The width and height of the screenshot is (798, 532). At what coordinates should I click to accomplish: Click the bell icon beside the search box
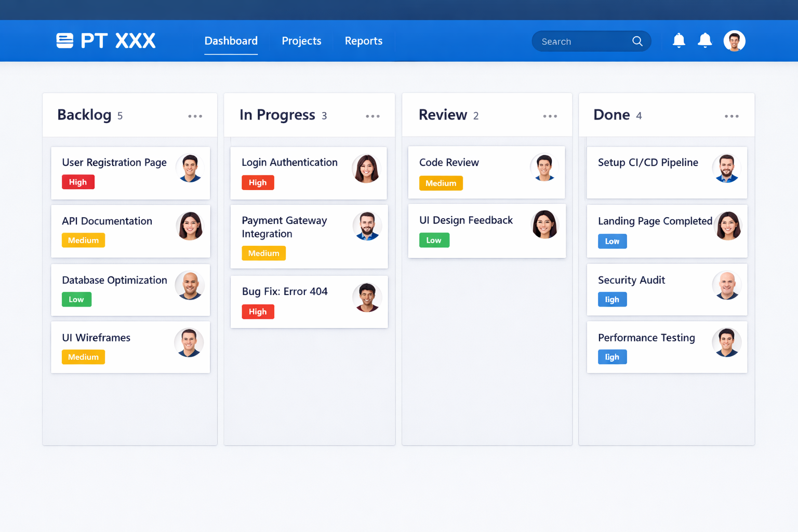[679, 41]
